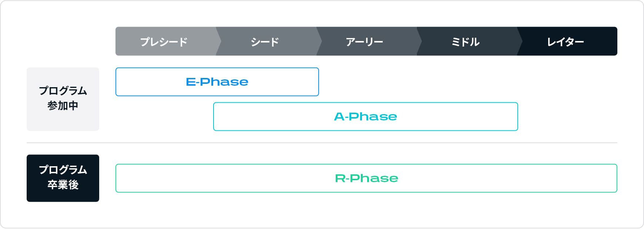Viewport: 644px width, 229px height.
Task: Click the blue E-Phase text
Action: (x=217, y=82)
